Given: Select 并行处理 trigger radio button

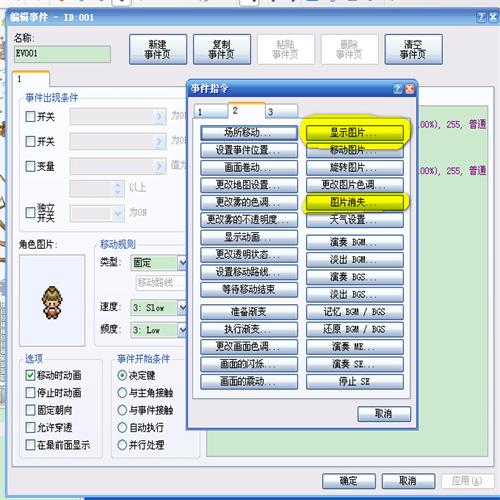Looking at the screenshot, I should [x=122, y=445].
